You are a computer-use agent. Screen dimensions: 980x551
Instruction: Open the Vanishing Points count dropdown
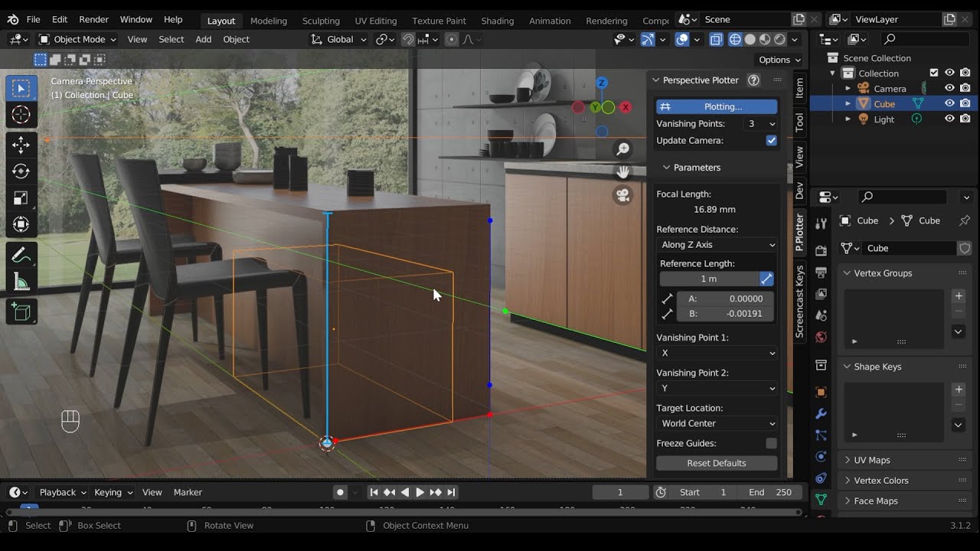761,123
